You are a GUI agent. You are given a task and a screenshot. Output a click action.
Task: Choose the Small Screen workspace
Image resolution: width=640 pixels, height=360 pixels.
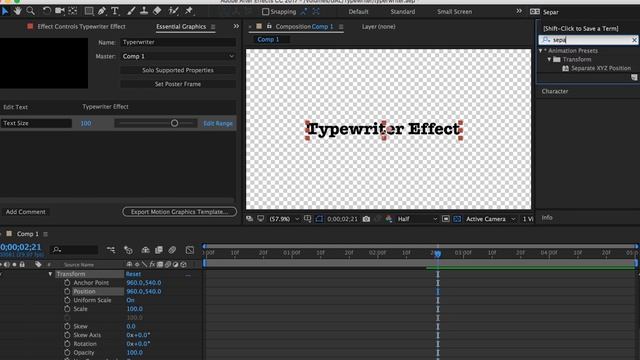(454, 12)
